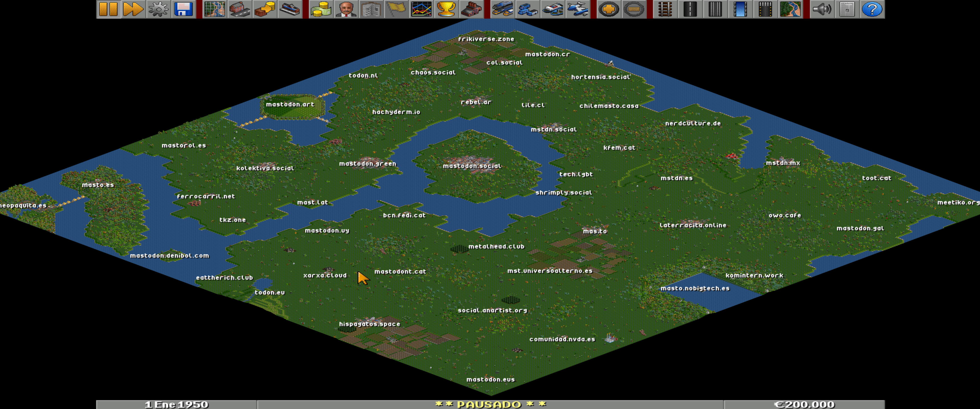Show the operating graphs icon

[421, 9]
